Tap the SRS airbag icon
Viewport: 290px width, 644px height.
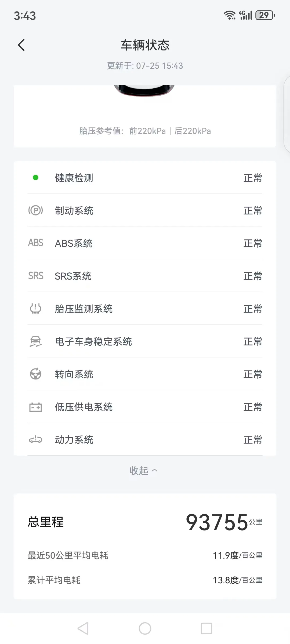pyautogui.click(x=35, y=276)
